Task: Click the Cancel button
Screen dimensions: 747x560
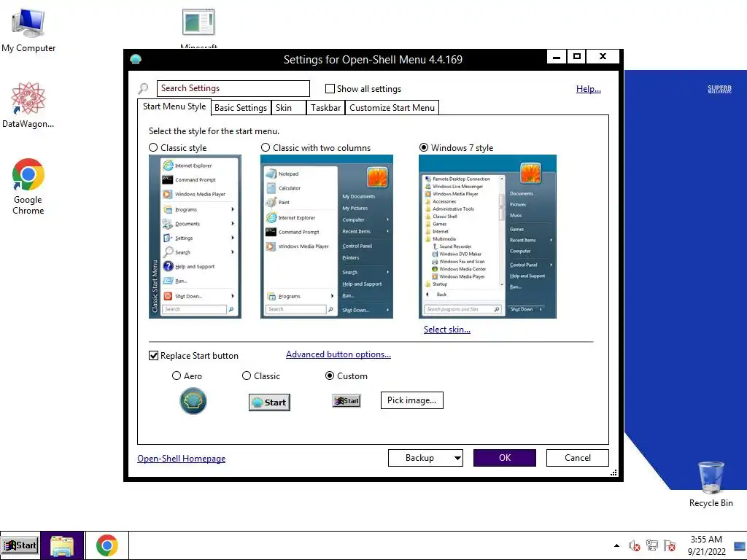Action: (578, 458)
